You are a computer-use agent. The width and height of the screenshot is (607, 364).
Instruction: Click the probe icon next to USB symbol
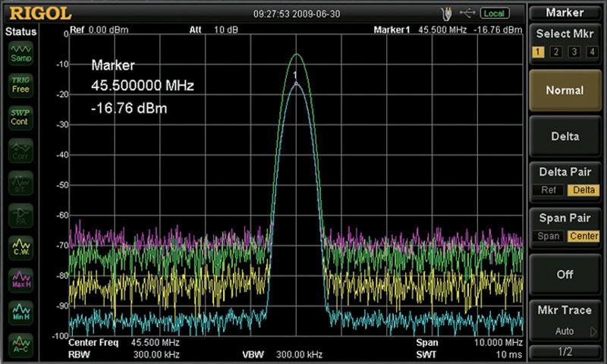[446, 14]
